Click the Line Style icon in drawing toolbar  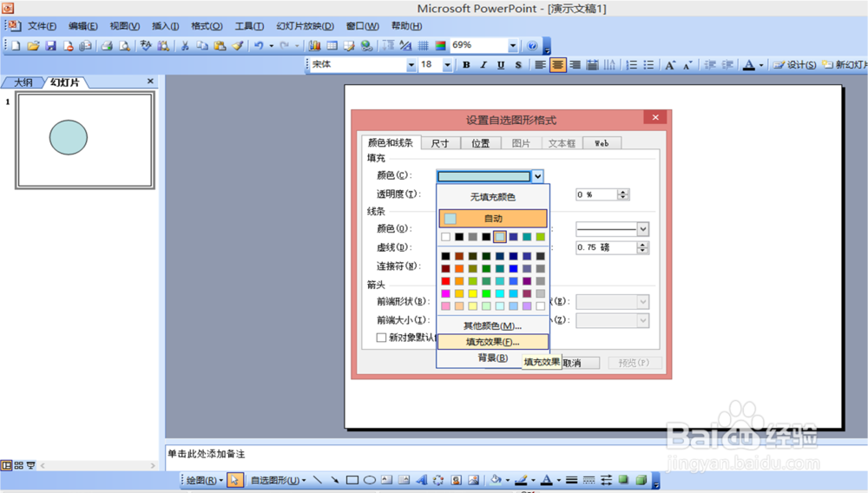pyautogui.click(x=572, y=480)
